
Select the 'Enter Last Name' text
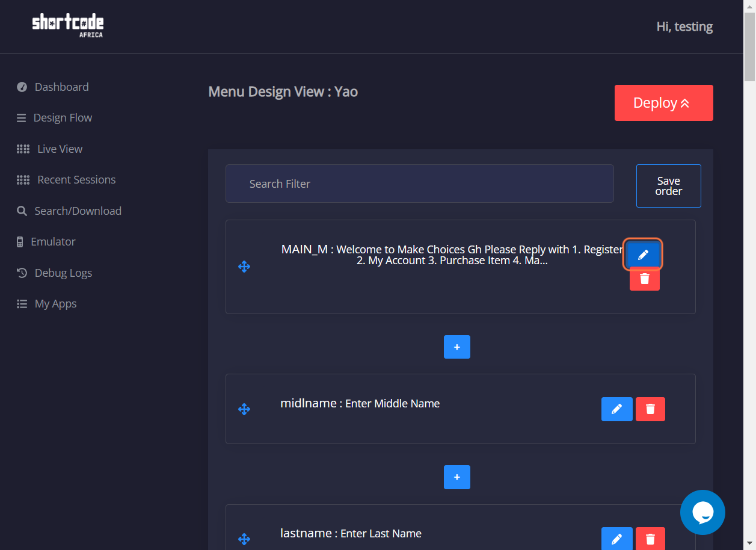click(x=381, y=534)
